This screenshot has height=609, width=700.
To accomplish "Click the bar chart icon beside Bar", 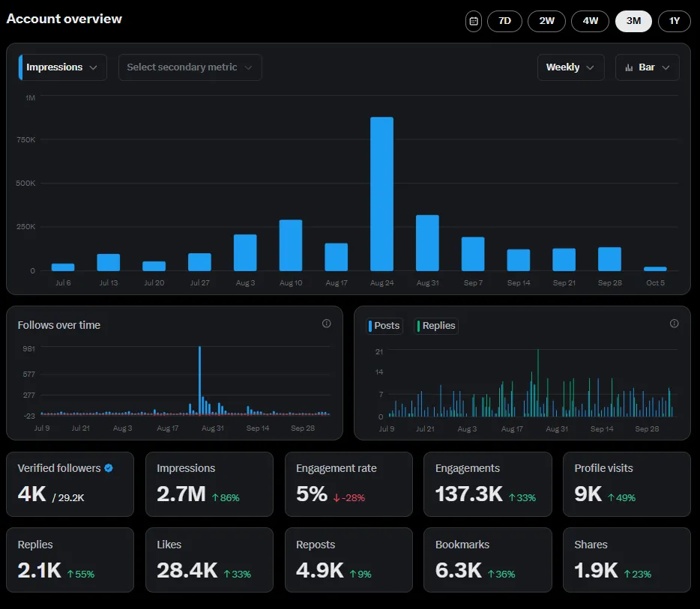I will pyautogui.click(x=628, y=67).
